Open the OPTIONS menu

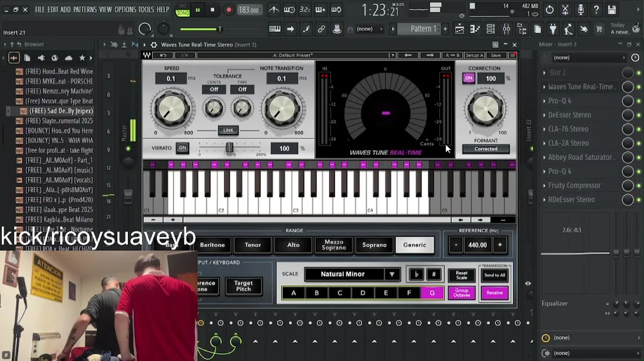(x=125, y=10)
